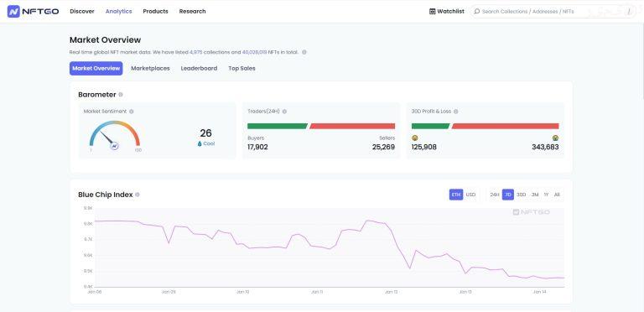Set chart range to 24H

(x=495, y=195)
